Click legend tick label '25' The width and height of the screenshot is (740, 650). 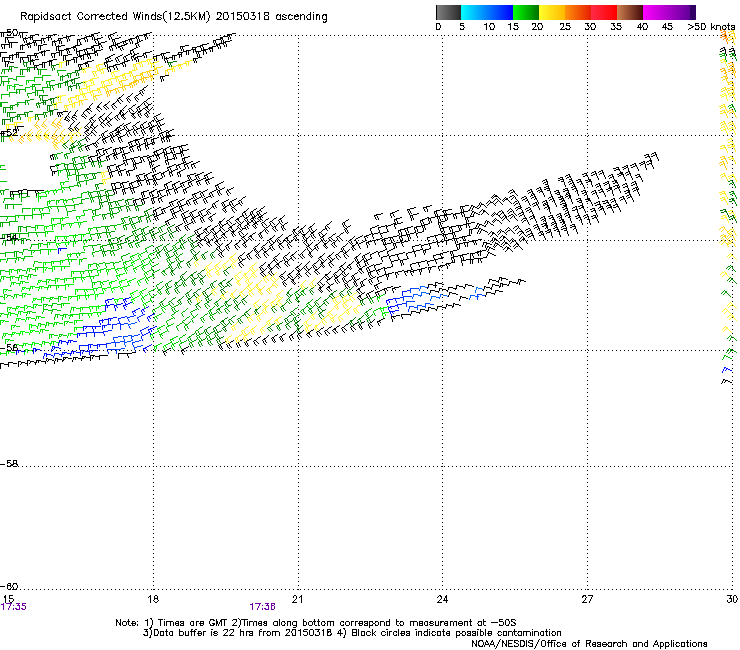pos(565,27)
